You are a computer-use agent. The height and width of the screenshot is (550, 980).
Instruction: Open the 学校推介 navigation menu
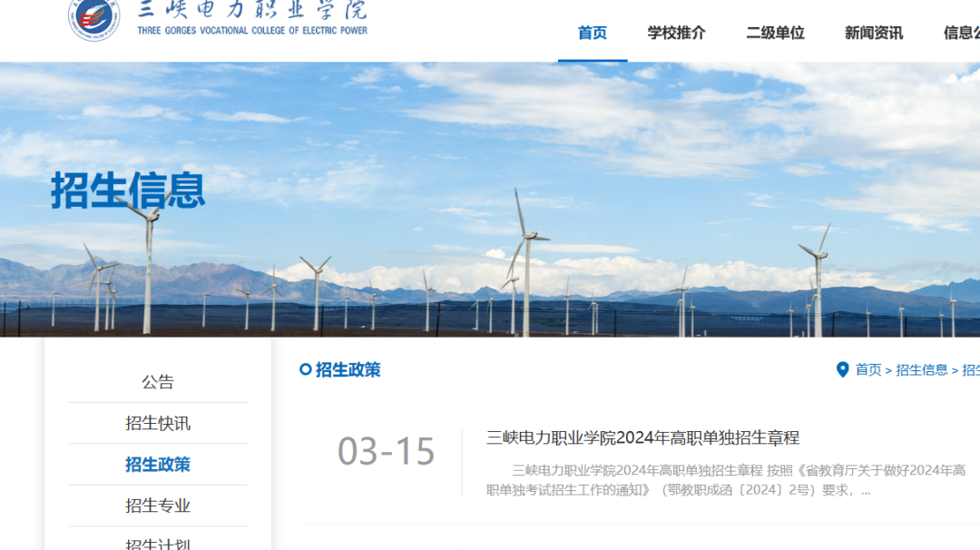(676, 33)
